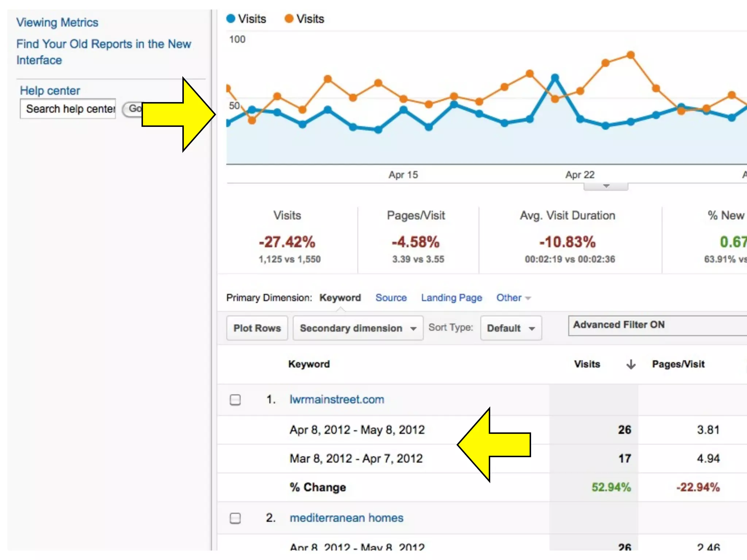
Task: Click the blue peak data point on chart
Action: pos(555,77)
